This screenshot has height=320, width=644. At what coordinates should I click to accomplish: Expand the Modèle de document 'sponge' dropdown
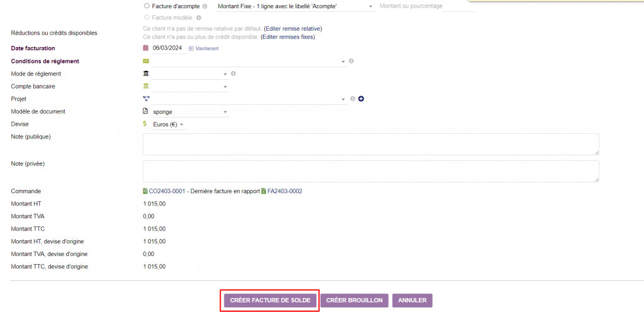tap(189, 112)
